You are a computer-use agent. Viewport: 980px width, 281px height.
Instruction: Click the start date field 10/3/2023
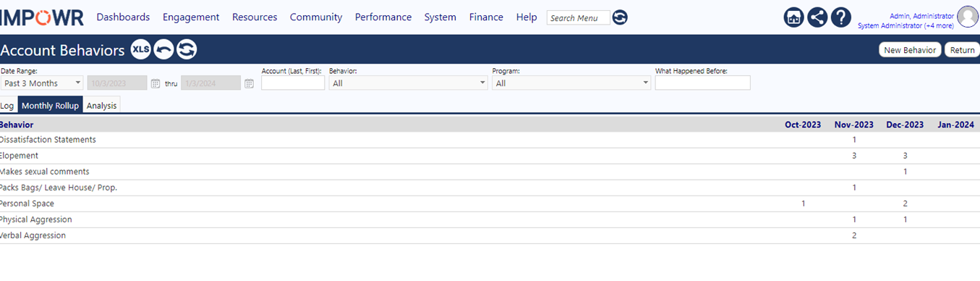pos(117,83)
